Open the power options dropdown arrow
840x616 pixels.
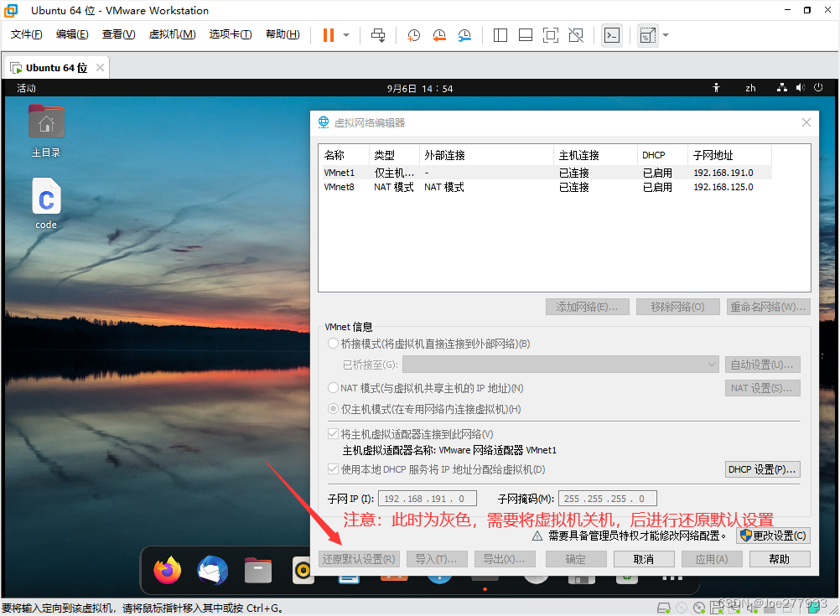(x=346, y=35)
